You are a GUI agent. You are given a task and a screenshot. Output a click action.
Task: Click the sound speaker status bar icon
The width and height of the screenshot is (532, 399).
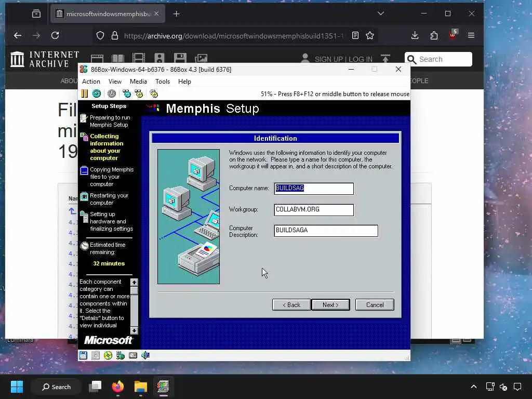pyautogui.click(x=145, y=355)
